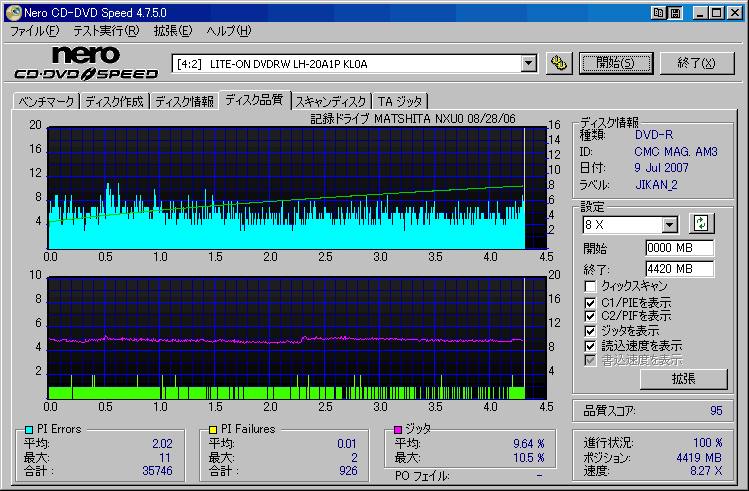Switch to the スキャンディスク tab
This screenshot has width=749, height=491.
[331, 102]
